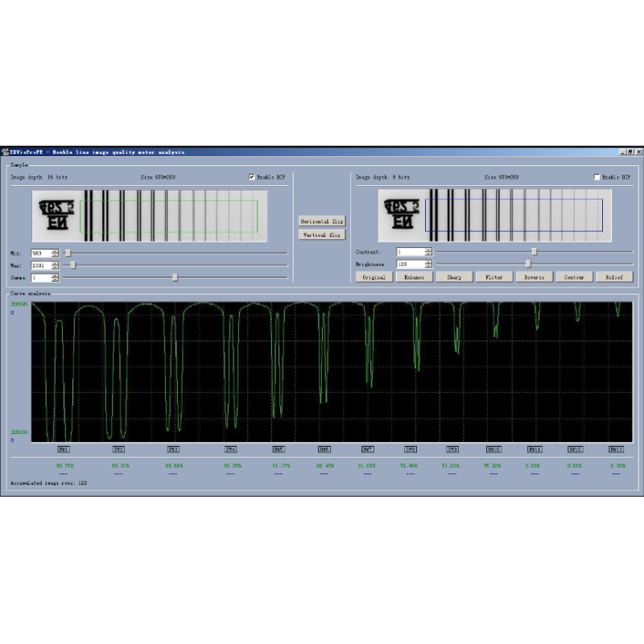Click the percentage value under DW1
The image size is (644, 644).
click(x=65, y=466)
